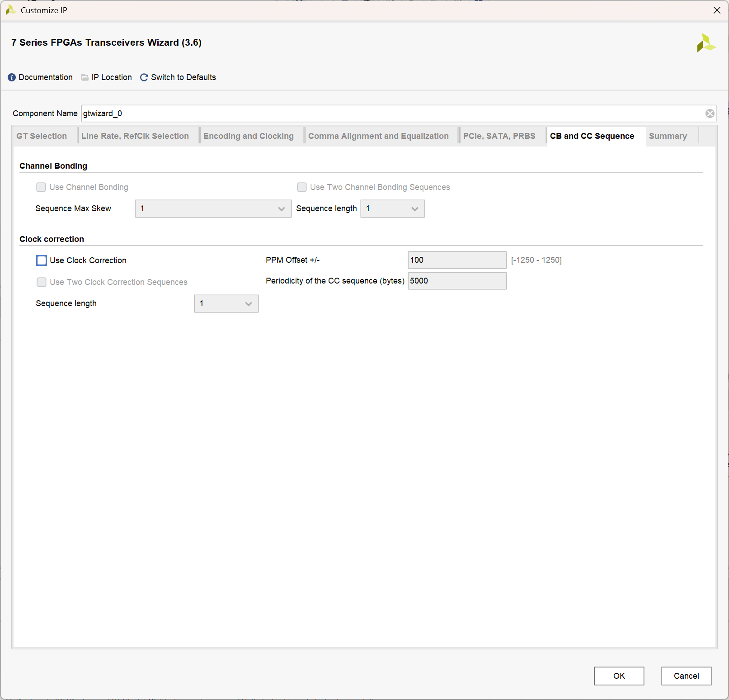Screen dimensions: 729x700
Task: Click the Xilinx logo at top right
Action: pos(706,43)
